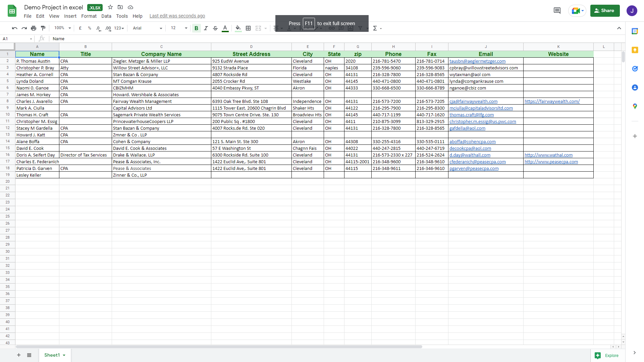The height and width of the screenshot is (362, 644).
Task: Open the Data menu
Action: click(106, 16)
